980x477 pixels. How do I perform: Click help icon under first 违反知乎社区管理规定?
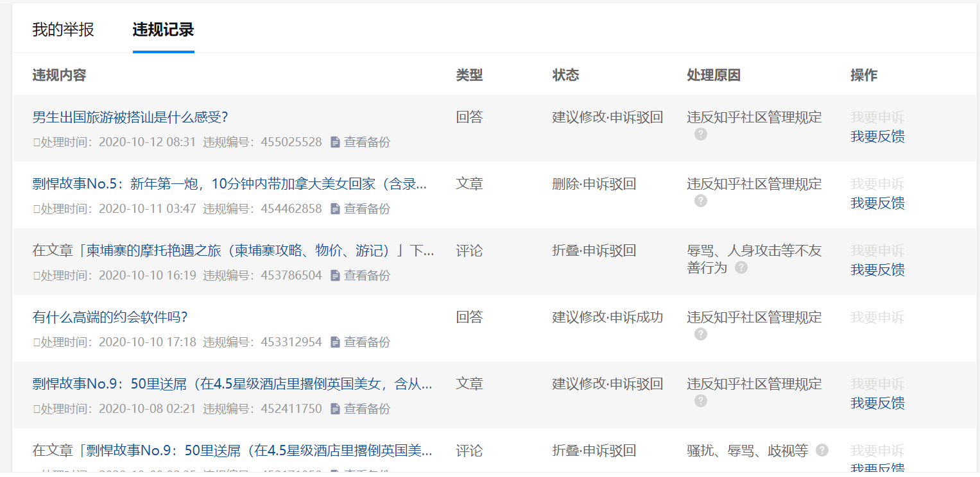point(701,134)
